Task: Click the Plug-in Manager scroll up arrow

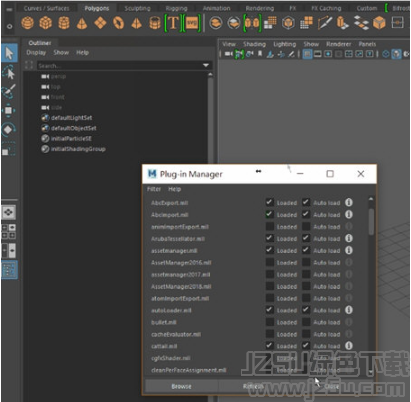Action: 371,199
